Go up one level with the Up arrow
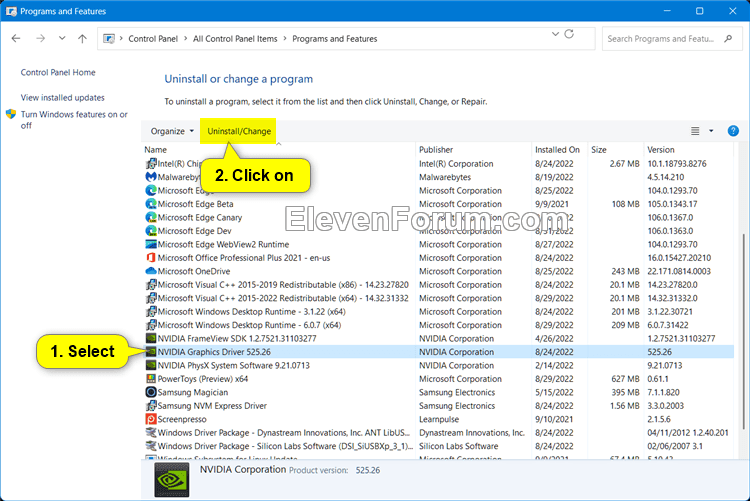 click(82, 38)
